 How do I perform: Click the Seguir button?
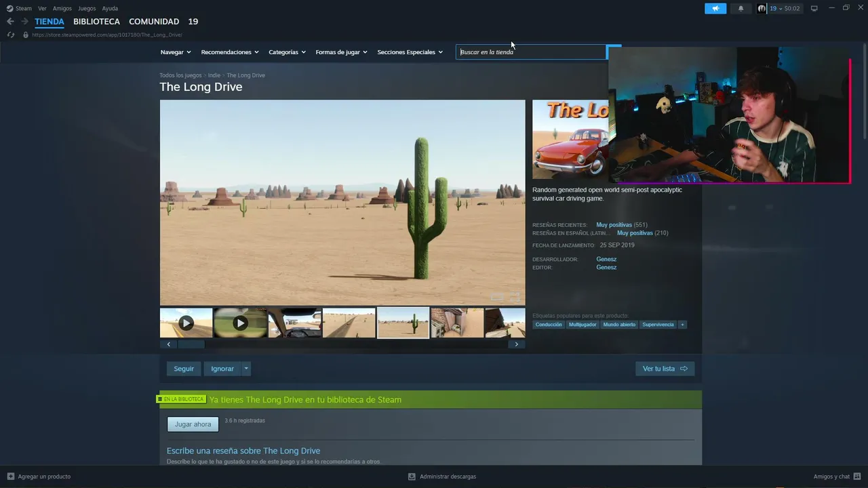click(x=184, y=369)
